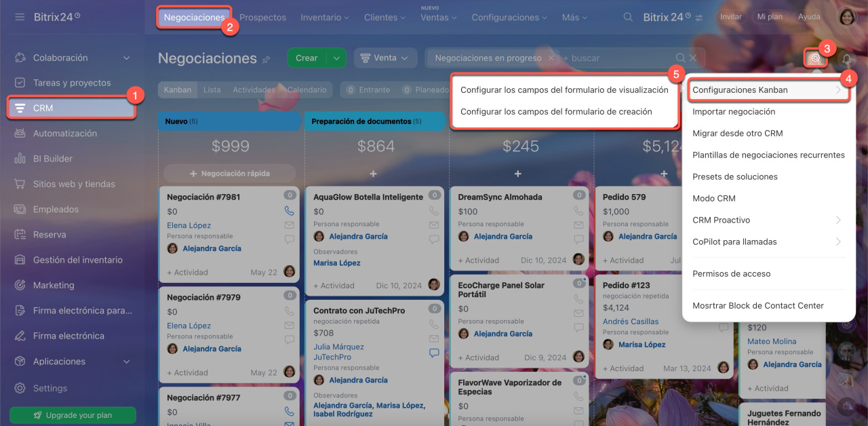
Task: Open the Inventario dropdown menu
Action: (x=325, y=18)
